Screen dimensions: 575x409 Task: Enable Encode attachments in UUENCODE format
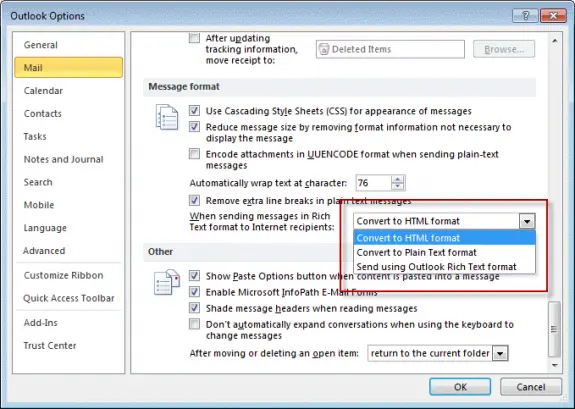194,154
